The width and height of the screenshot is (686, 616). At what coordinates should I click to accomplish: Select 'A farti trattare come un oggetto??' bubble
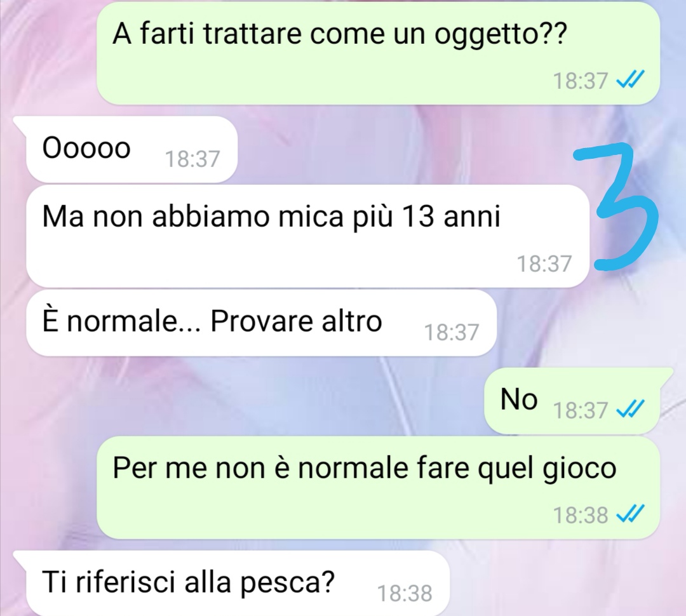click(x=378, y=53)
